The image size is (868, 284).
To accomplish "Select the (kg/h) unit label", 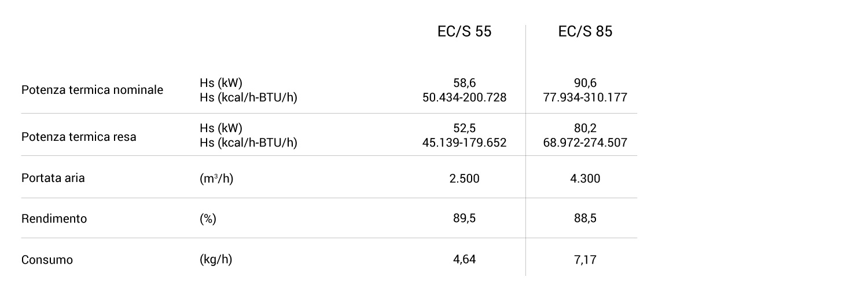I will pos(216,259).
